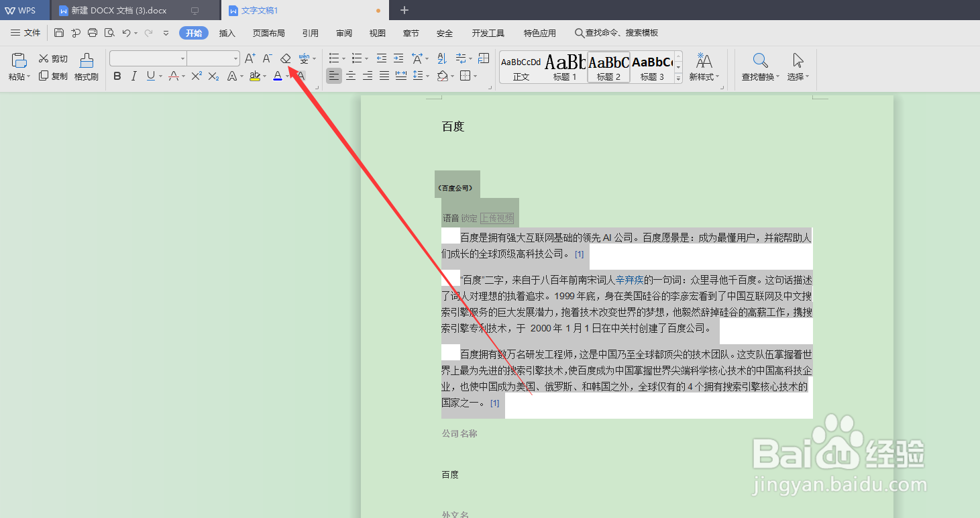Click the Phonetic Guide (wén) icon
The width and height of the screenshot is (980, 518).
305,58
